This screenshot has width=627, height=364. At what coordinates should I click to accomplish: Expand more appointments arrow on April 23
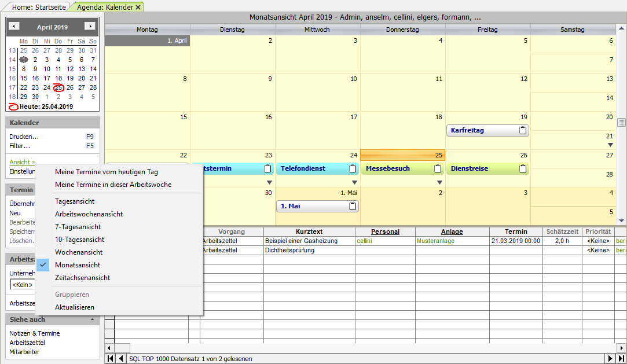(269, 183)
